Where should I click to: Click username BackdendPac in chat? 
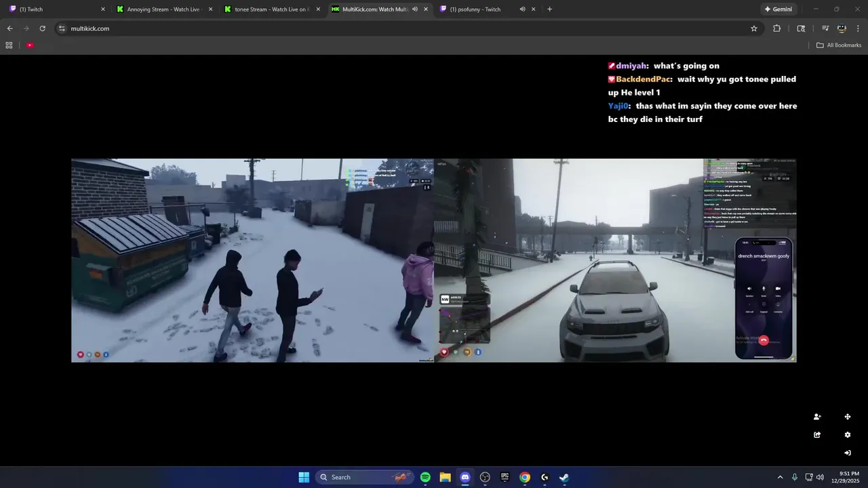[643, 79]
